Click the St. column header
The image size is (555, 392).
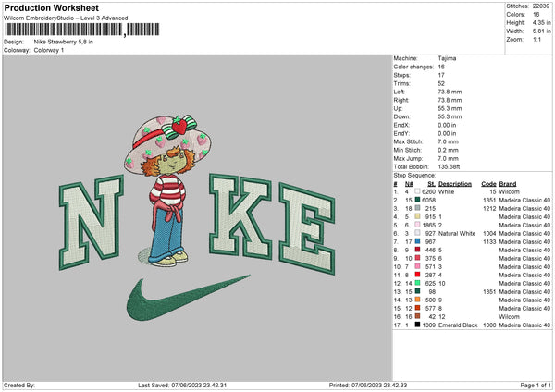click(431, 184)
